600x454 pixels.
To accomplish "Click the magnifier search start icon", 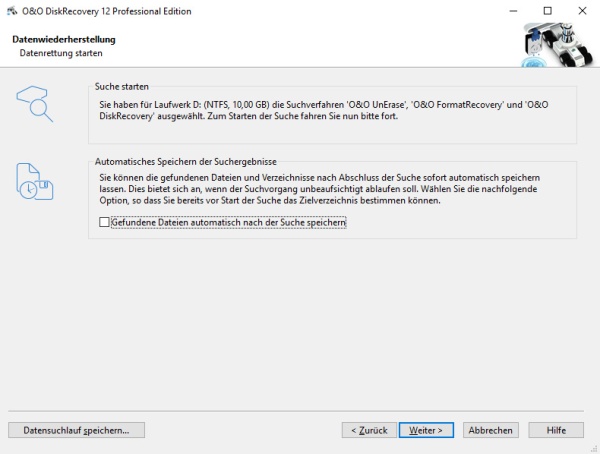I will tap(35, 104).
